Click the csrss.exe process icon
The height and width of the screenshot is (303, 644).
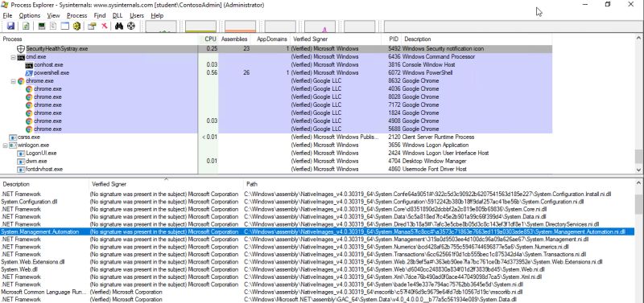[x=13, y=137]
